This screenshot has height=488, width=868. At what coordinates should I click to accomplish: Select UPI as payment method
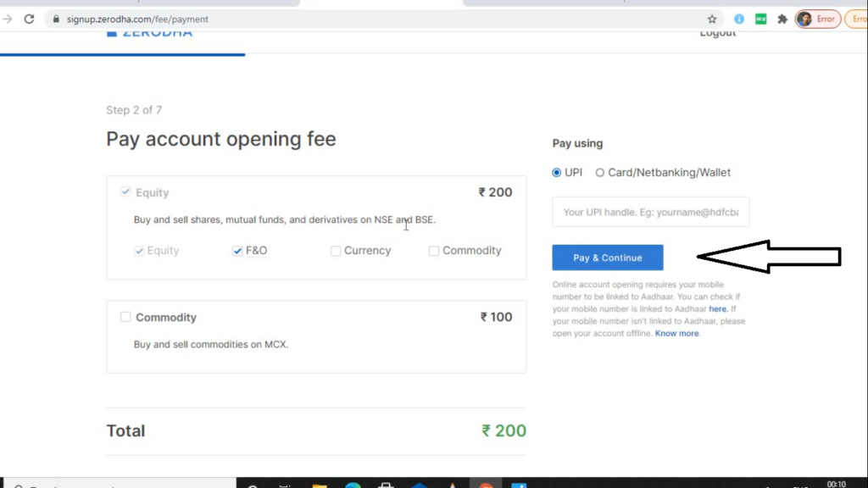(x=556, y=173)
